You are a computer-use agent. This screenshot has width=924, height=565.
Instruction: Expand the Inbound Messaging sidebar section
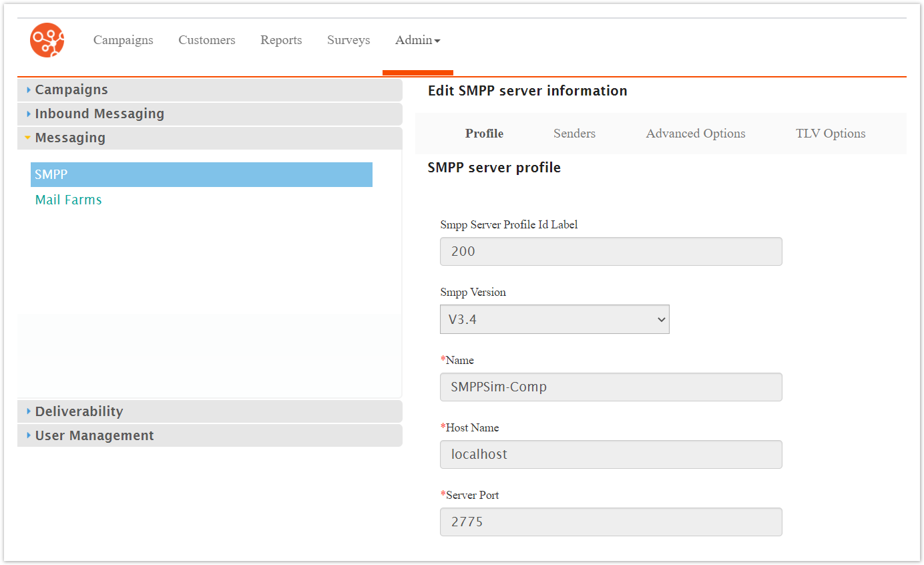click(99, 114)
